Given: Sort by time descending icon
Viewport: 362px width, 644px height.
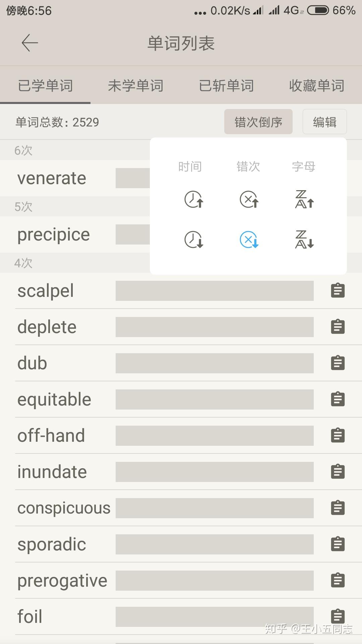Looking at the screenshot, I should point(194,240).
